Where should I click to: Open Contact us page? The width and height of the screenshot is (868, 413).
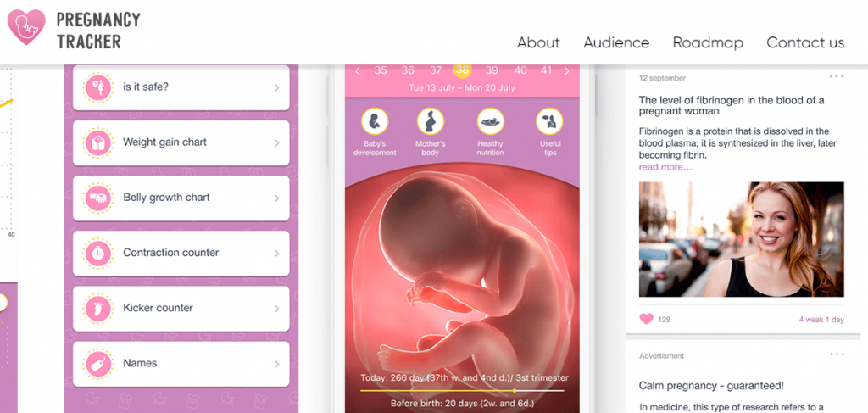(x=805, y=42)
